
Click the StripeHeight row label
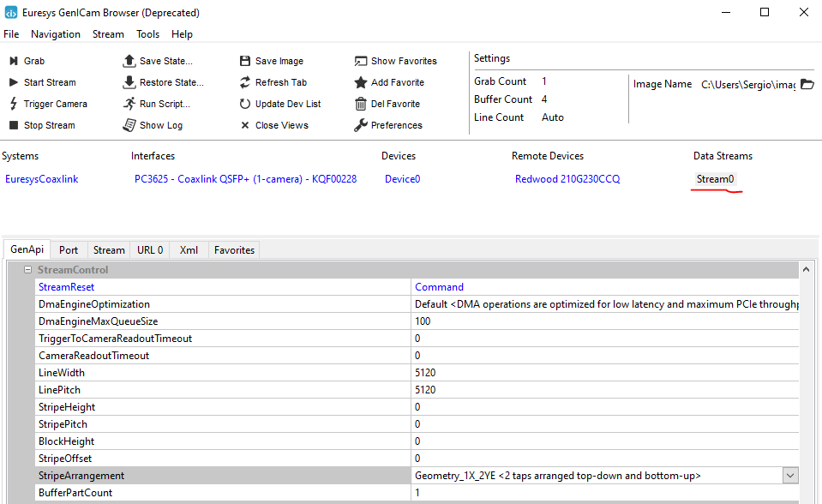67,407
